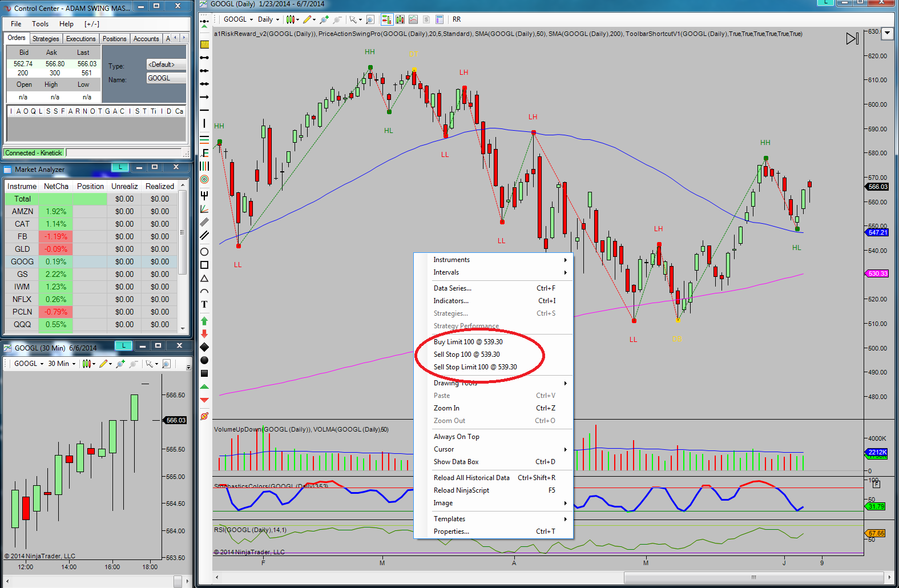Switch to the Accounts tab

click(x=146, y=39)
